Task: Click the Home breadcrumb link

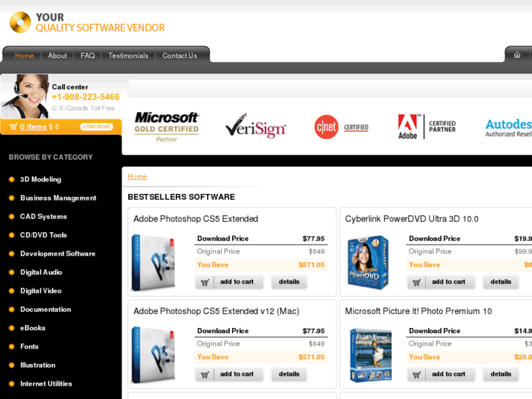Action: pyautogui.click(x=137, y=176)
